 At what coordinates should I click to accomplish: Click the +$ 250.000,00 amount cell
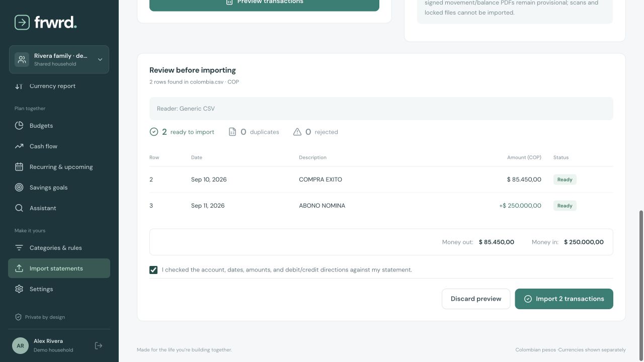pos(520,206)
